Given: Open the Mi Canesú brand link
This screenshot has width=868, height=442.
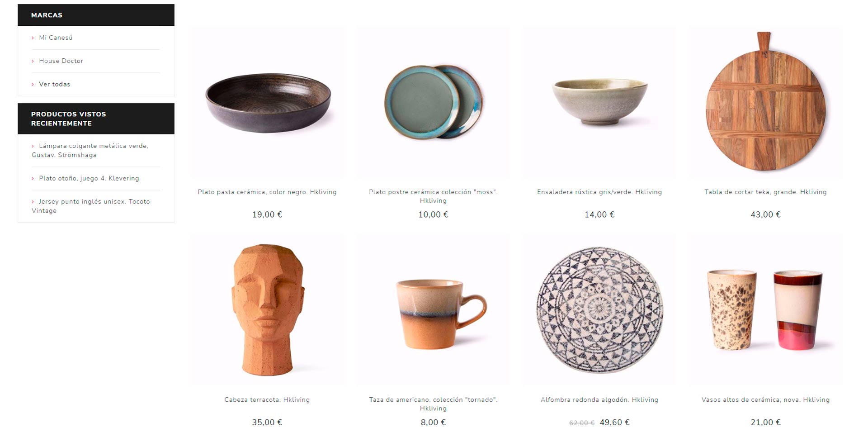Looking at the screenshot, I should point(56,38).
